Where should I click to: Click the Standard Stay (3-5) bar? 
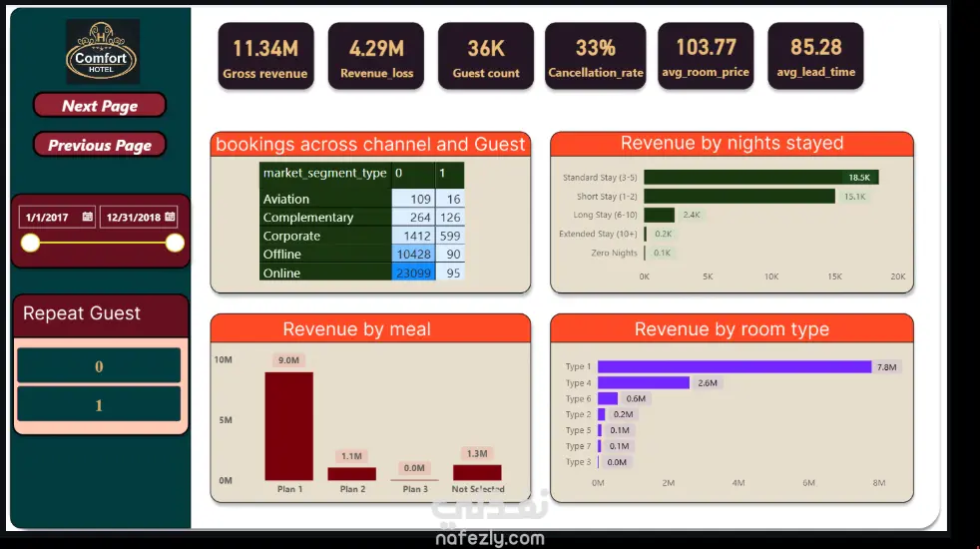pos(761,178)
